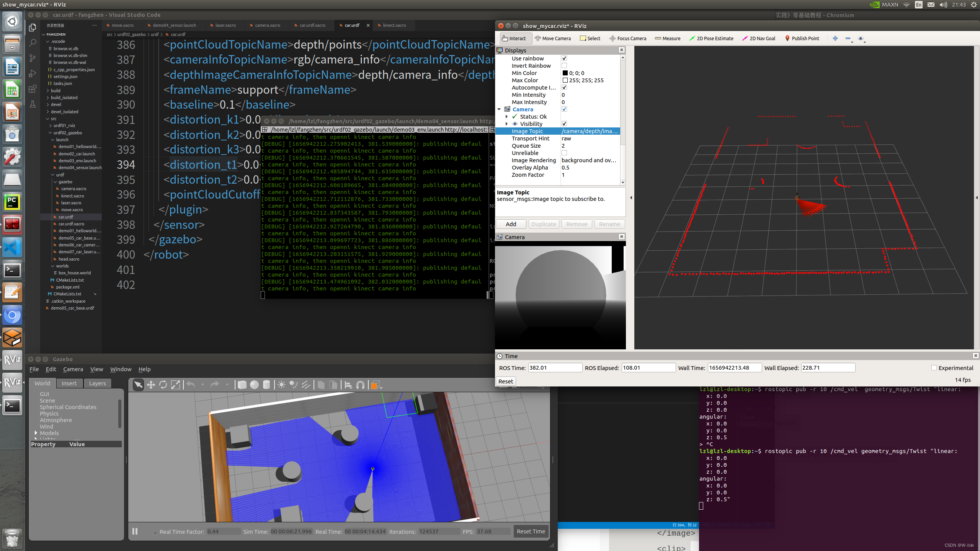Screen dimensions: 980x551
Task: Click Gazebo copy icon
Action: [321, 385]
